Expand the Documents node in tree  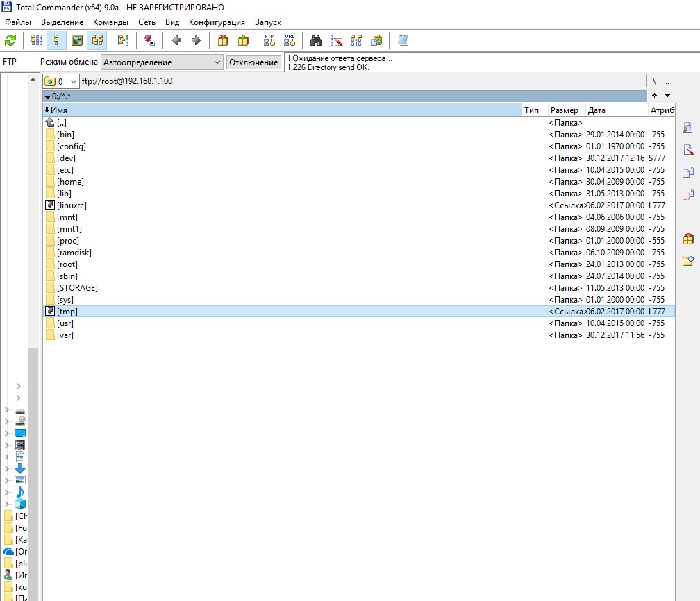[x=7, y=457]
